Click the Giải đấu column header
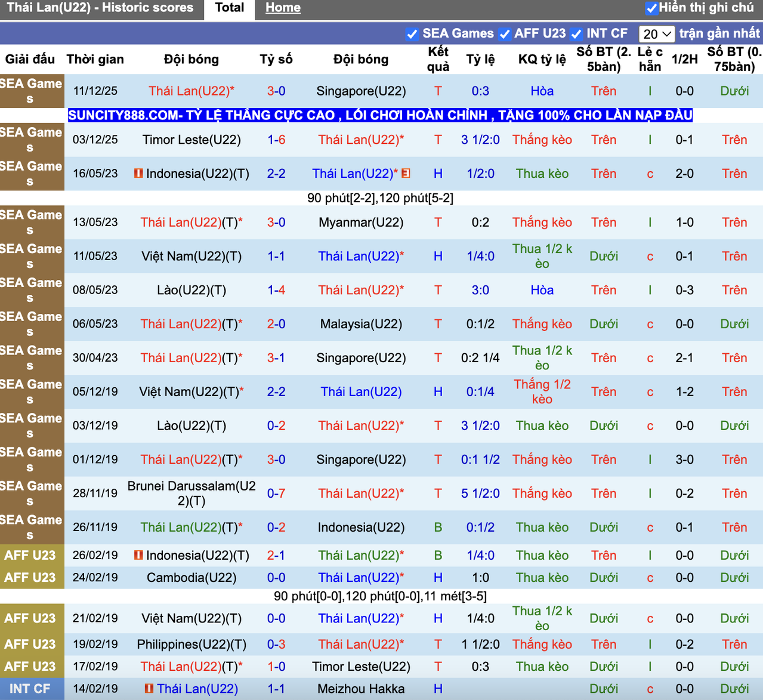This screenshot has width=763, height=700. tap(30, 59)
